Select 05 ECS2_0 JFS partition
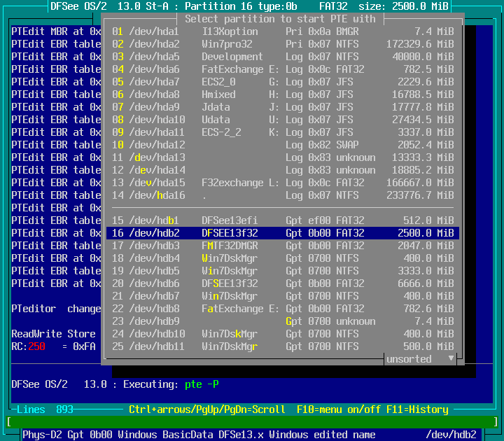This screenshot has width=504, height=441. (x=280, y=82)
